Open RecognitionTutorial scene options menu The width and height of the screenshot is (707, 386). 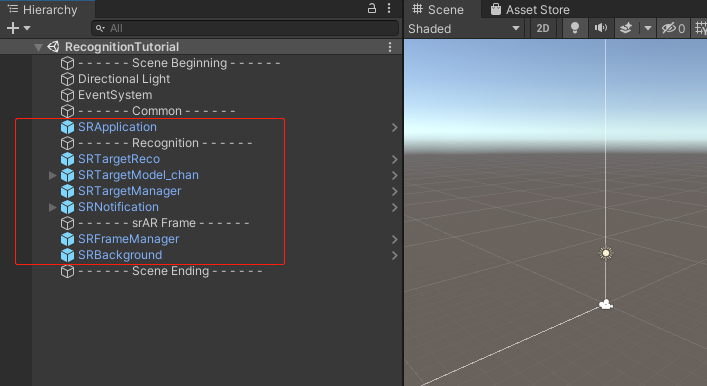(390, 47)
